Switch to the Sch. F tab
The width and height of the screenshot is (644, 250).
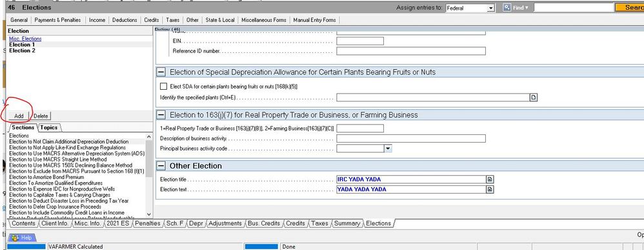point(175,224)
